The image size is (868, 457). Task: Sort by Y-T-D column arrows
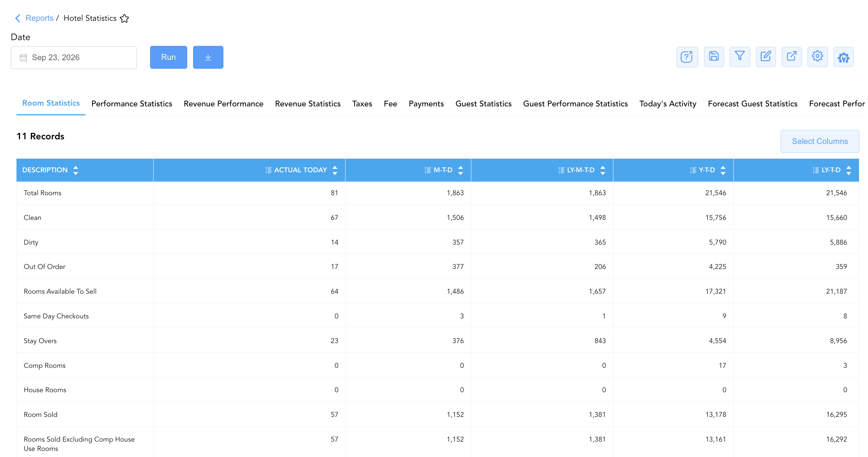click(x=723, y=170)
